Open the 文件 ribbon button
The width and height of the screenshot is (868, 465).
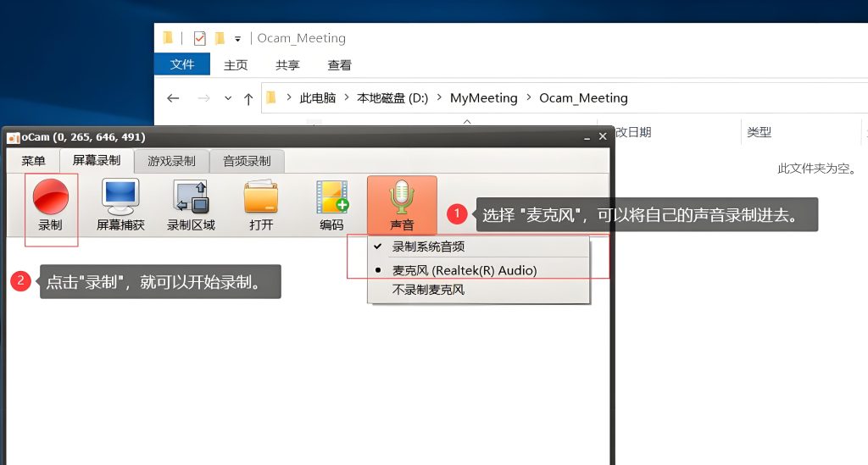coord(182,64)
